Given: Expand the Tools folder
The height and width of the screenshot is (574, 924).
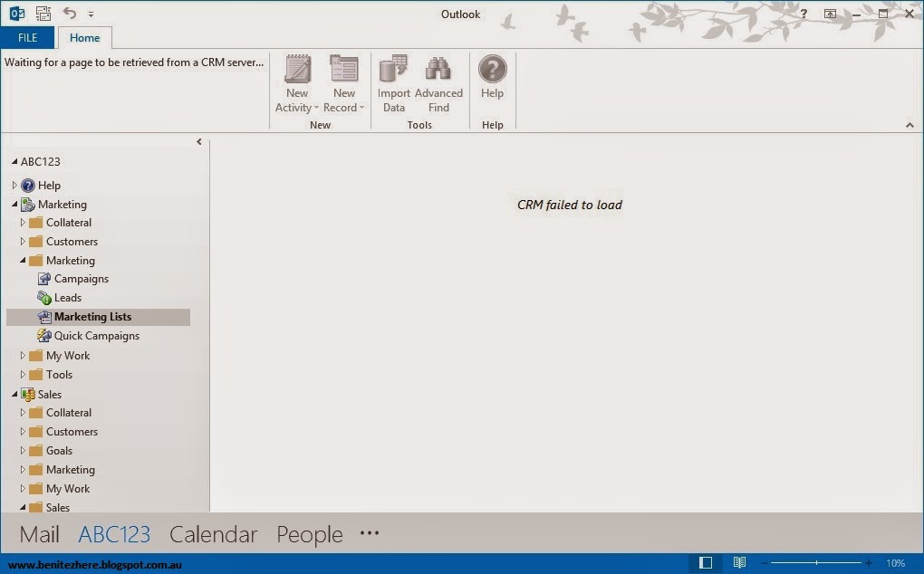Looking at the screenshot, I should click(23, 375).
